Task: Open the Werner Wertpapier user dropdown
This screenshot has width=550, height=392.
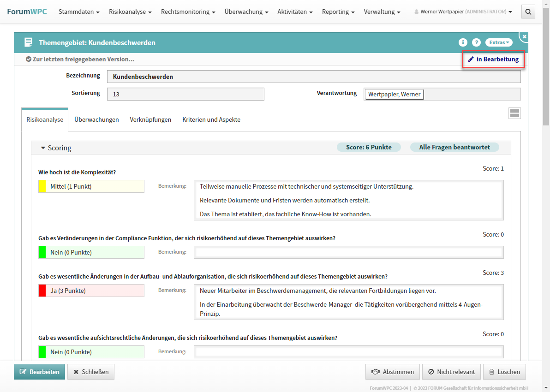Action: tap(463, 12)
